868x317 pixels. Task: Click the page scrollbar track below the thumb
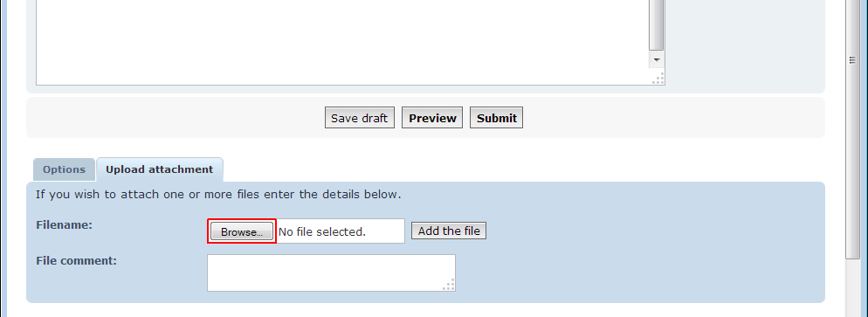(852, 287)
